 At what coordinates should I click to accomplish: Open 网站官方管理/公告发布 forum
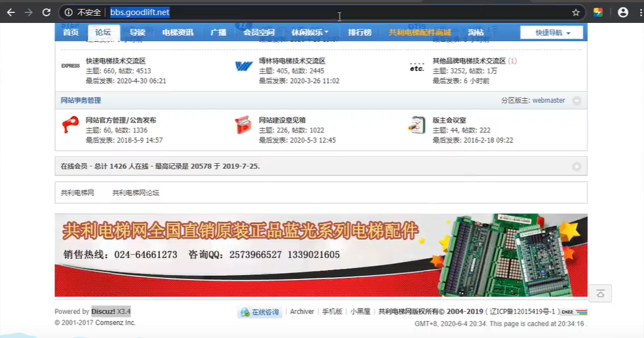tap(121, 120)
